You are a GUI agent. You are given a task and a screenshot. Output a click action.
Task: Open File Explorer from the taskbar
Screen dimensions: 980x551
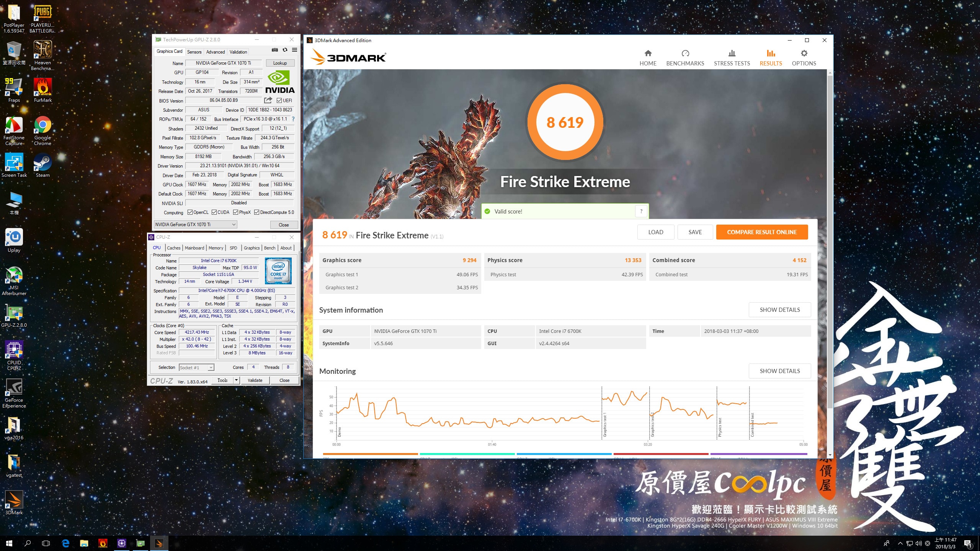(x=84, y=543)
